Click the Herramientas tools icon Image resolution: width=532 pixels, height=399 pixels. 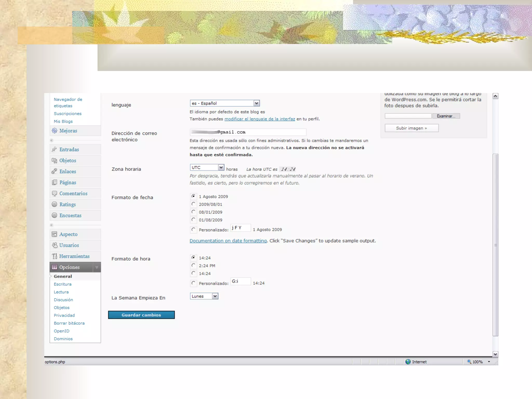pyautogui.click(x=55, y=256)
